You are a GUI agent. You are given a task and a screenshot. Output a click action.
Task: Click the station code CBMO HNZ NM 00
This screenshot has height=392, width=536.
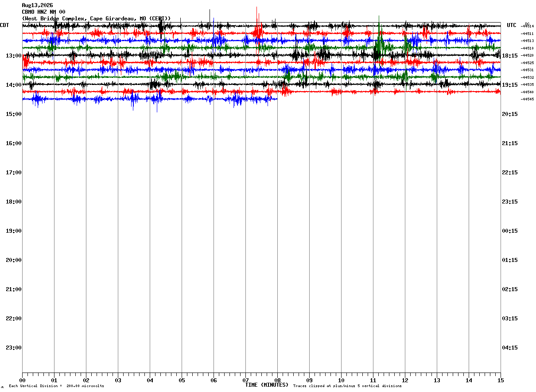[43, 12]
